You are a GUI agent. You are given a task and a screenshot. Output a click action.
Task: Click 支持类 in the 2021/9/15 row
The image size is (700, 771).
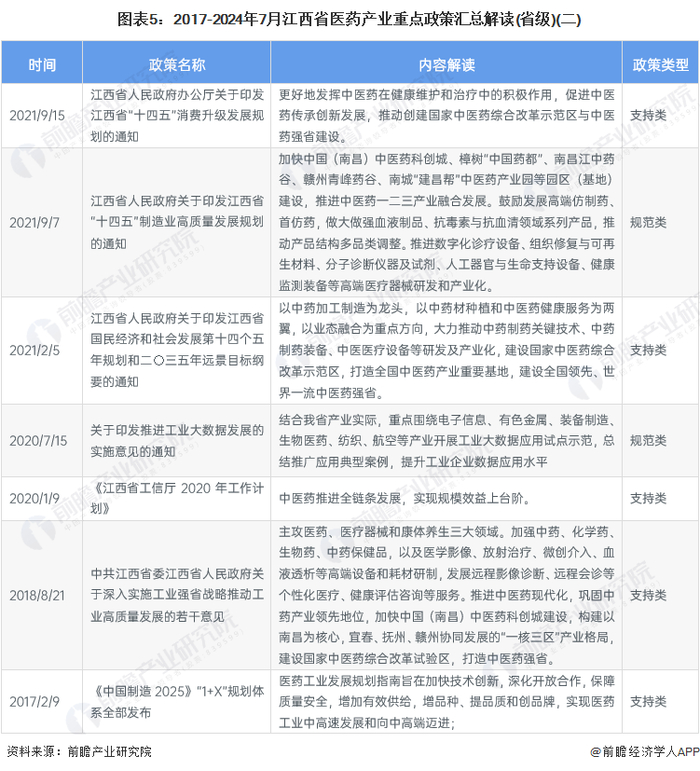(x=648, y=116)
